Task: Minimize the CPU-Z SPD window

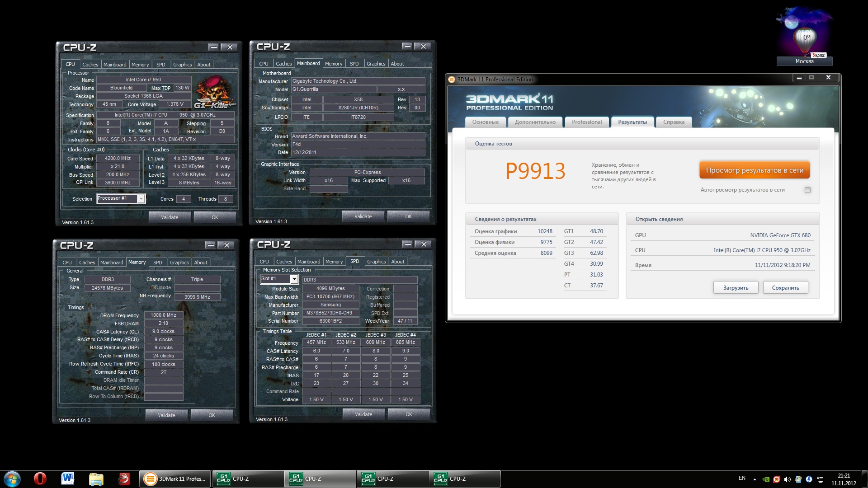Action: pyautogui.click(x=408, y=244)
